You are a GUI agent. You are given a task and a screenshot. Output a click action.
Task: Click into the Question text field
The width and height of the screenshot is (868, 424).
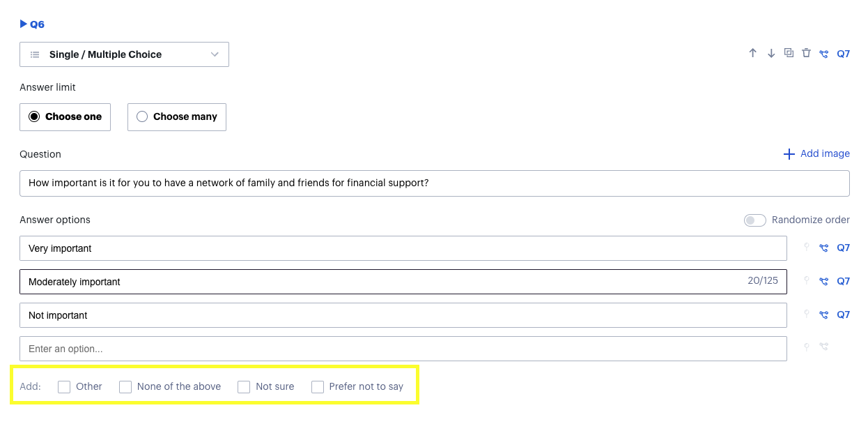tap(434, 183)
